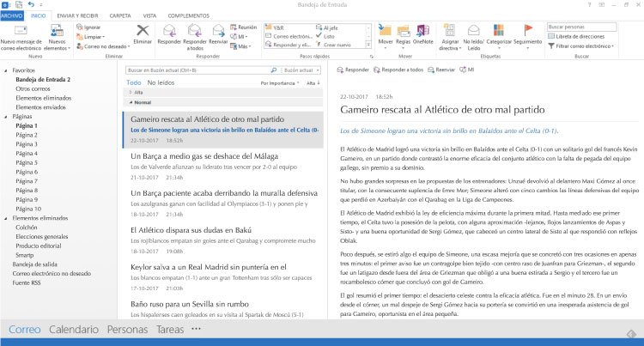Screen dimensions: 644x346
Task: Open more navigation options (three dots)
Action: 196,329
